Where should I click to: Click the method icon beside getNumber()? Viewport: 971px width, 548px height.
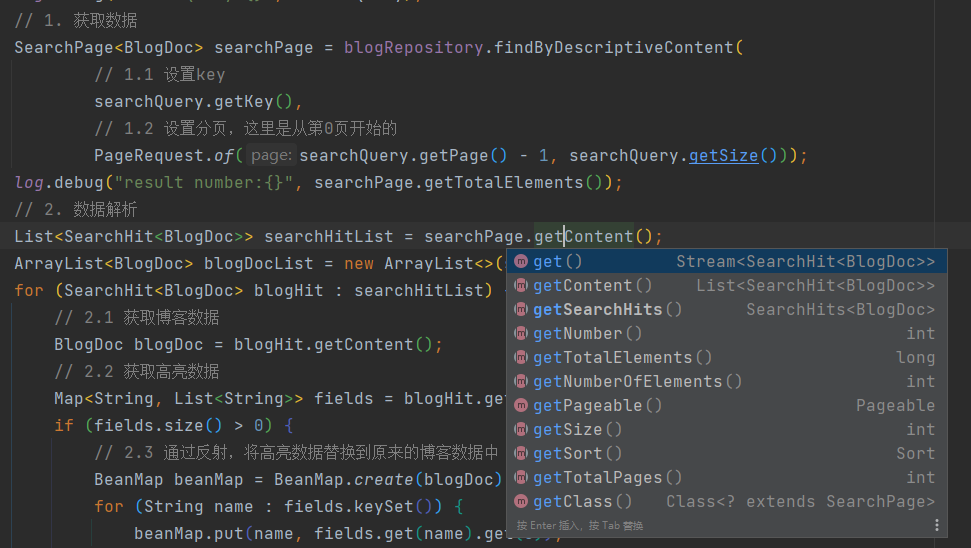point(521,334)
